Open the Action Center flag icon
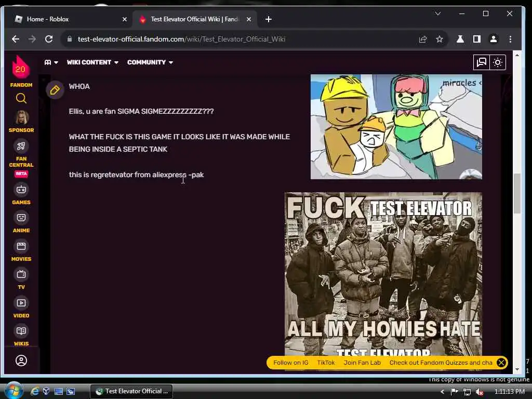Viewport: 532px width, 399px height. click(x=454, y=392)
